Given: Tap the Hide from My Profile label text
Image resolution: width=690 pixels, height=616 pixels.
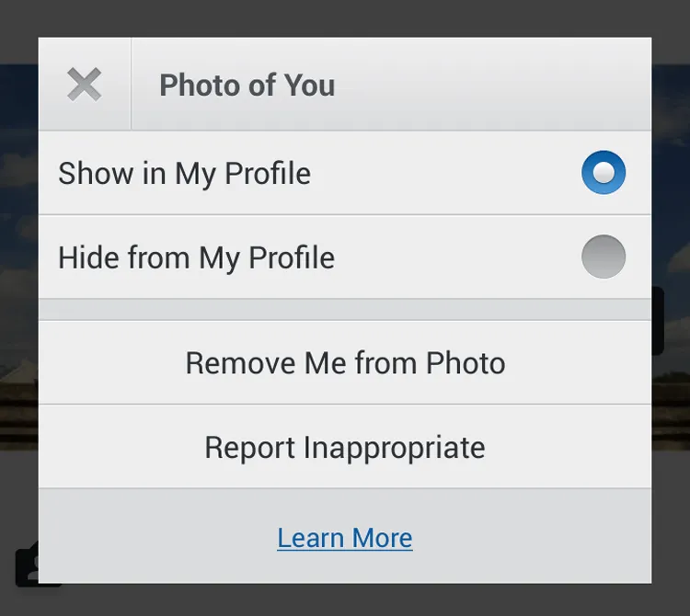Looking at the screenshot, I should [196, 258].
